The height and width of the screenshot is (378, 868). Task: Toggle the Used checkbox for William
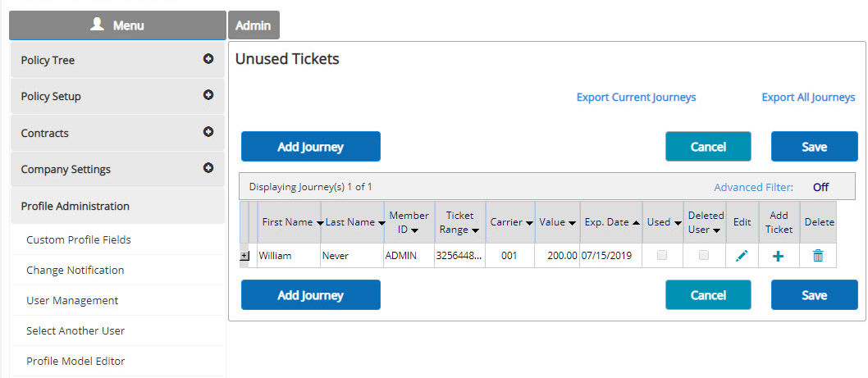[661, 255]
